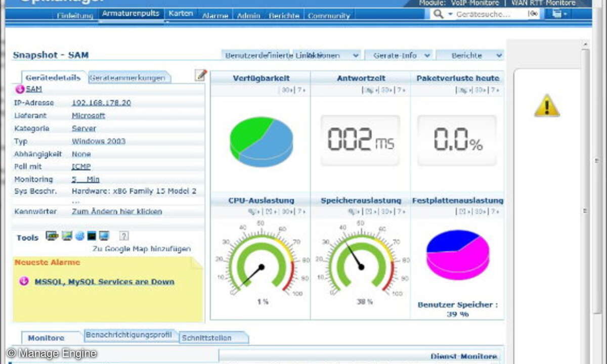
Task: Open the Berichte menu tab in navigation bar
Action: coord(284,16)
